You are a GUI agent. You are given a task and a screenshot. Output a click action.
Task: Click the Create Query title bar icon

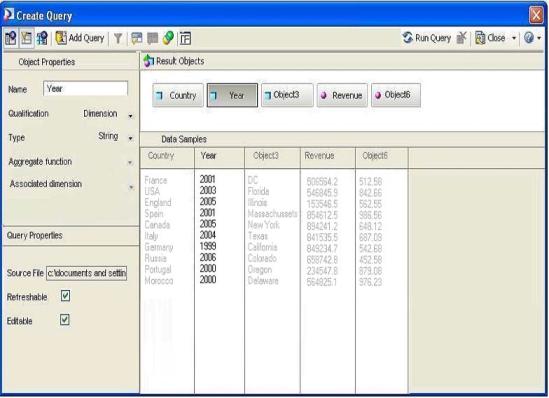pos(8,15)
